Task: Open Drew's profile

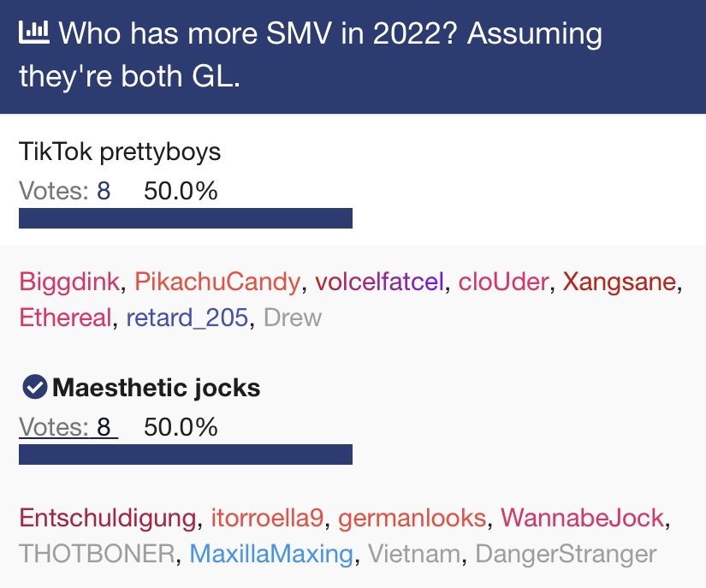Action: tap(293, 318)
